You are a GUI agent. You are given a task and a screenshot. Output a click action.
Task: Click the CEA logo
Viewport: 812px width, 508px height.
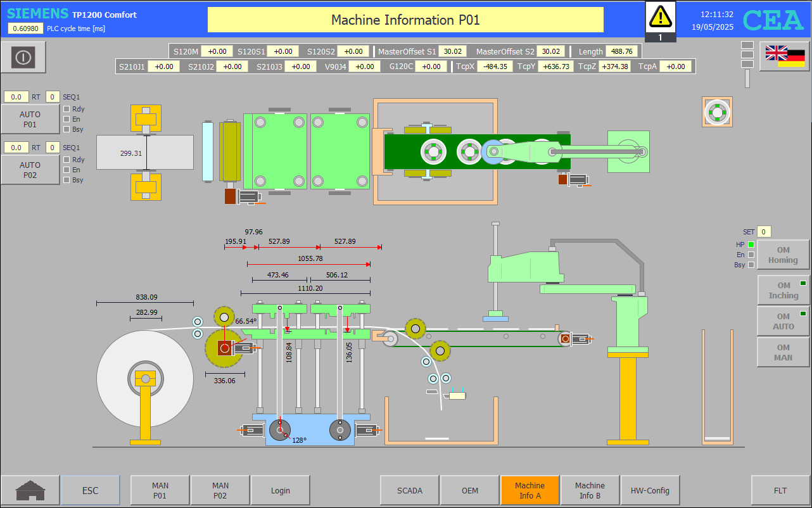point(773,20)
